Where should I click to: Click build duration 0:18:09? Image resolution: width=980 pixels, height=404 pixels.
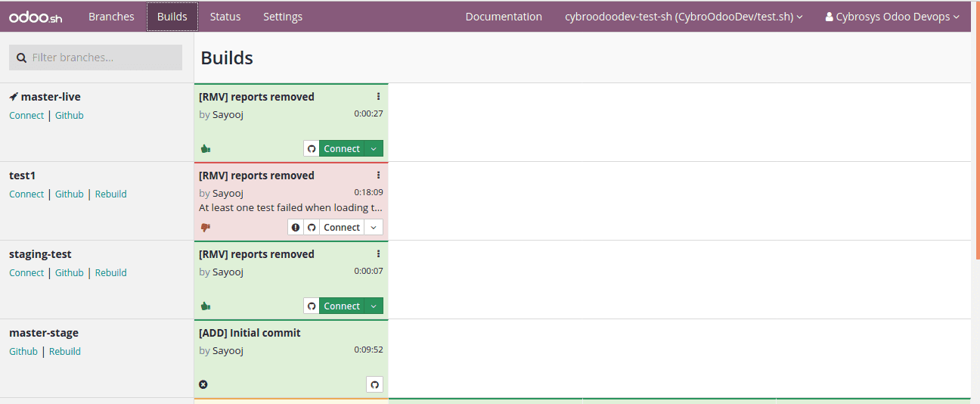368,192
